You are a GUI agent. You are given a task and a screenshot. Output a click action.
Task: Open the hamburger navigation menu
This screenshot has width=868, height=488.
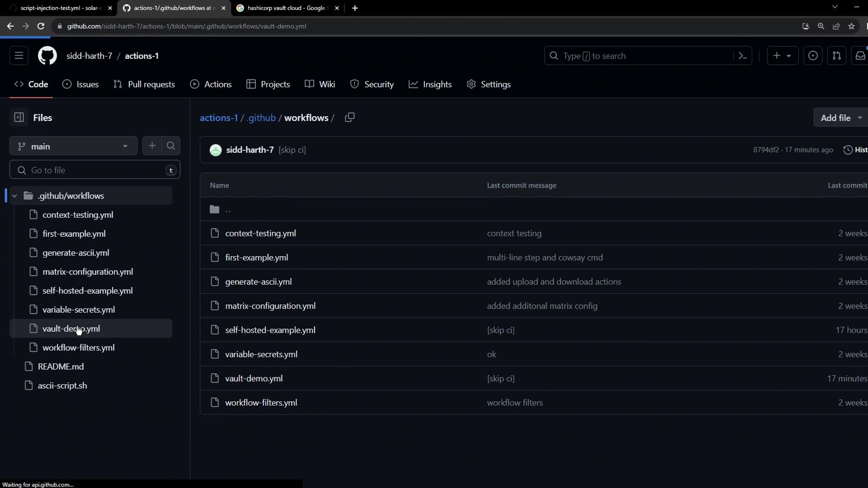[19, 56]
